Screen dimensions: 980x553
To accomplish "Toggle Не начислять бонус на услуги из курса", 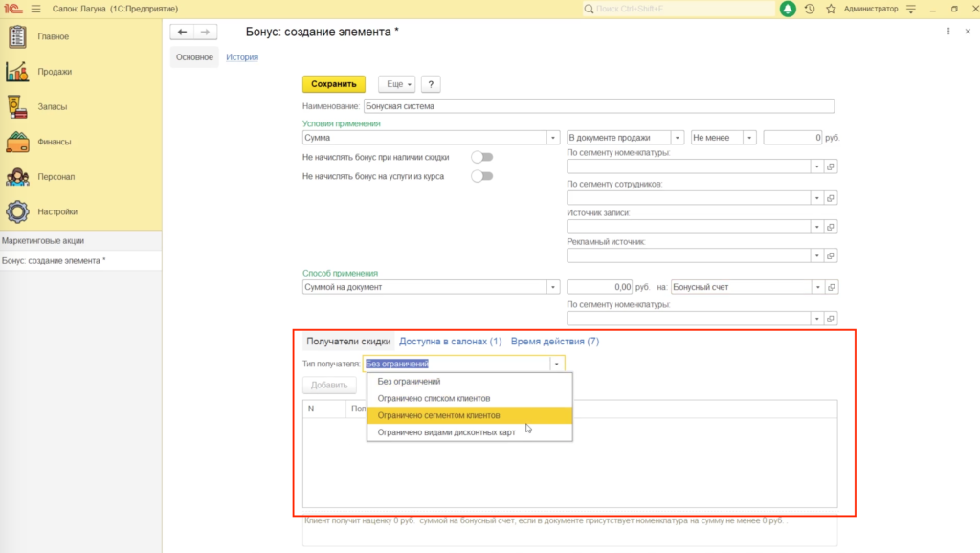I will click(x=482, y=176).
